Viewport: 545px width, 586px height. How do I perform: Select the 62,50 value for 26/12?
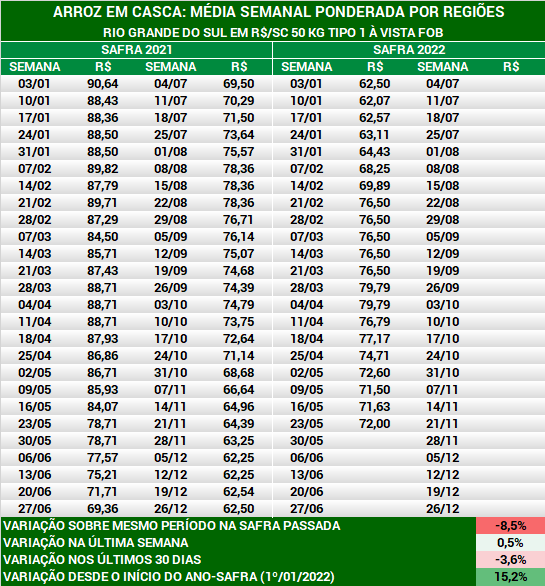[239, 509]
